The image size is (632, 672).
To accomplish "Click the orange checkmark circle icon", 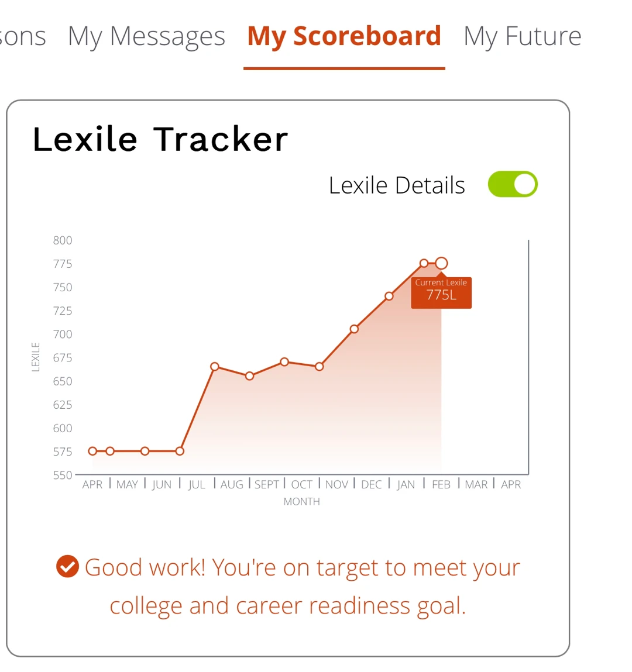I will [68, 566].
